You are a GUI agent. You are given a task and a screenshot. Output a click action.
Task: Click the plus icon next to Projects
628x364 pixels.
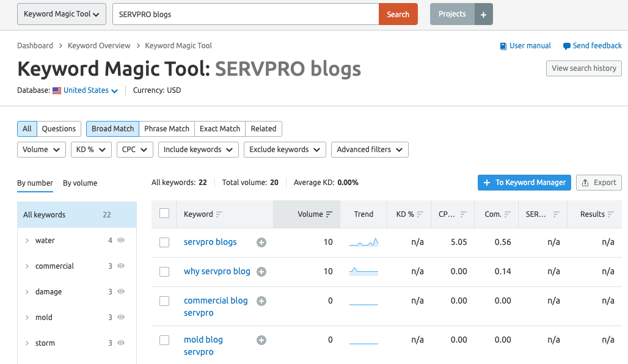click(483, 13)
